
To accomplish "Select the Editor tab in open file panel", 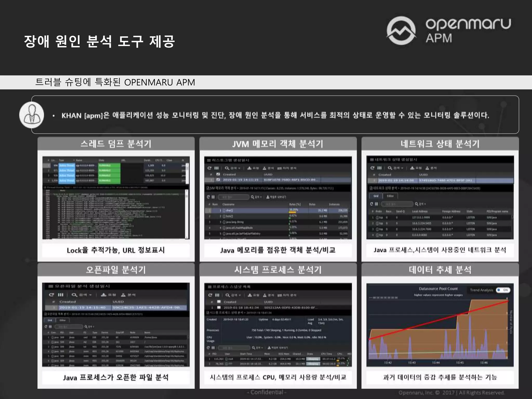I will 63,320.
